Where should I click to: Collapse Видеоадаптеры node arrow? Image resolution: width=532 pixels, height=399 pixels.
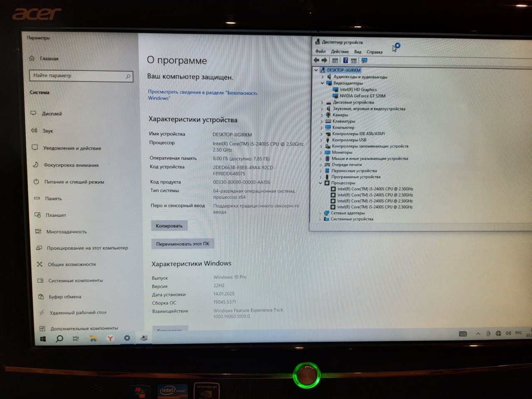pyautogui.click(x=322, y=83)
